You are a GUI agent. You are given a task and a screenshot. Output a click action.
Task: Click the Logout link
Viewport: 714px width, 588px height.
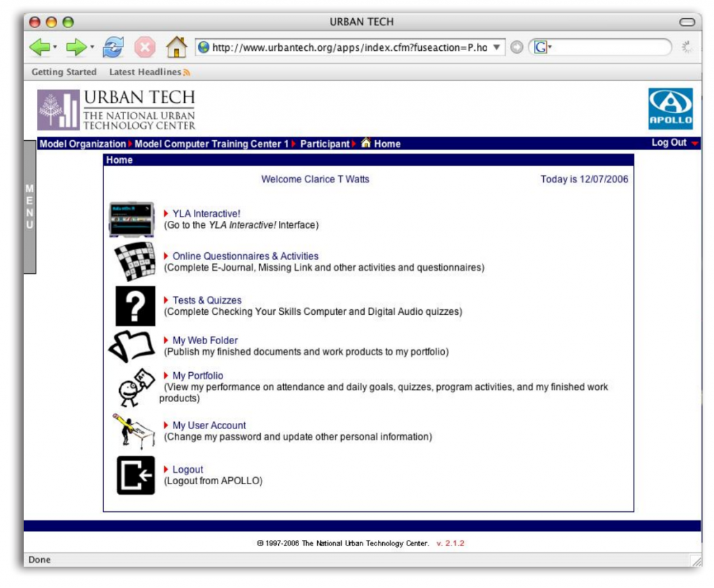coord(188,470)
